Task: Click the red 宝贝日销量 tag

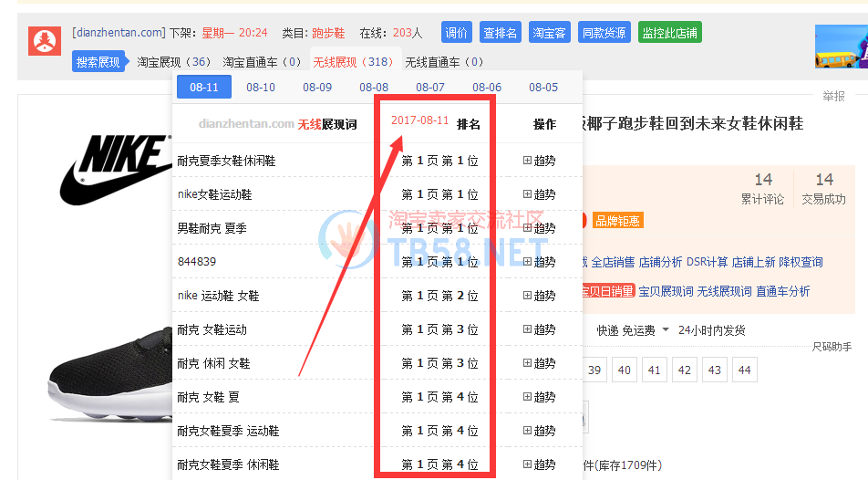Action: pos(607,291)
